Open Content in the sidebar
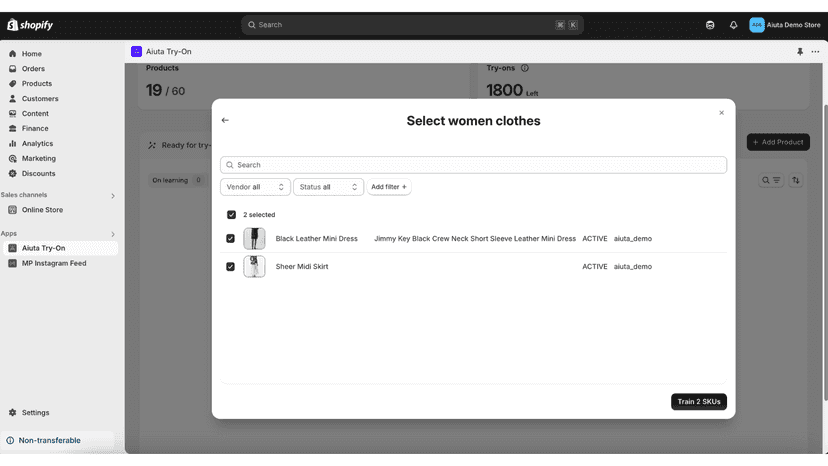828x466 pixels. coord(35,114)
